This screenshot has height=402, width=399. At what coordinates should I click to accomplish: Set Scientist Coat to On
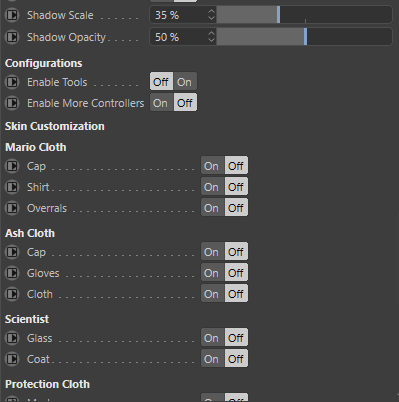pos(212,359)
